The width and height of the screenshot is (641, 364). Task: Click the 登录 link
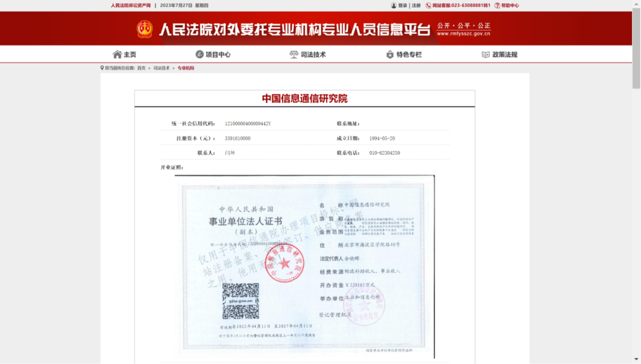pos(402,5)
